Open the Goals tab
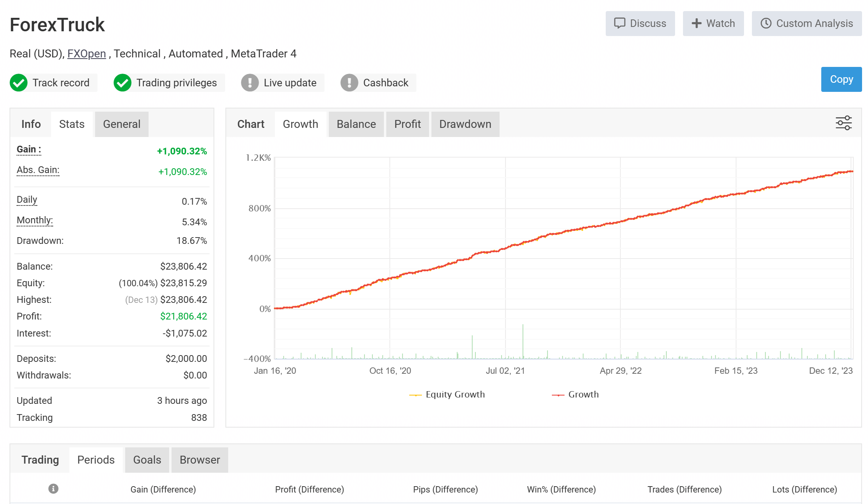Screen dimensions: 868x504 147,460
